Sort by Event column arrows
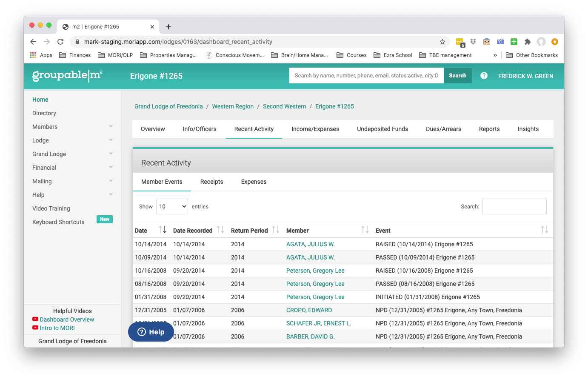The height and width of the screenshot is (379, 588). click(545, 230)
